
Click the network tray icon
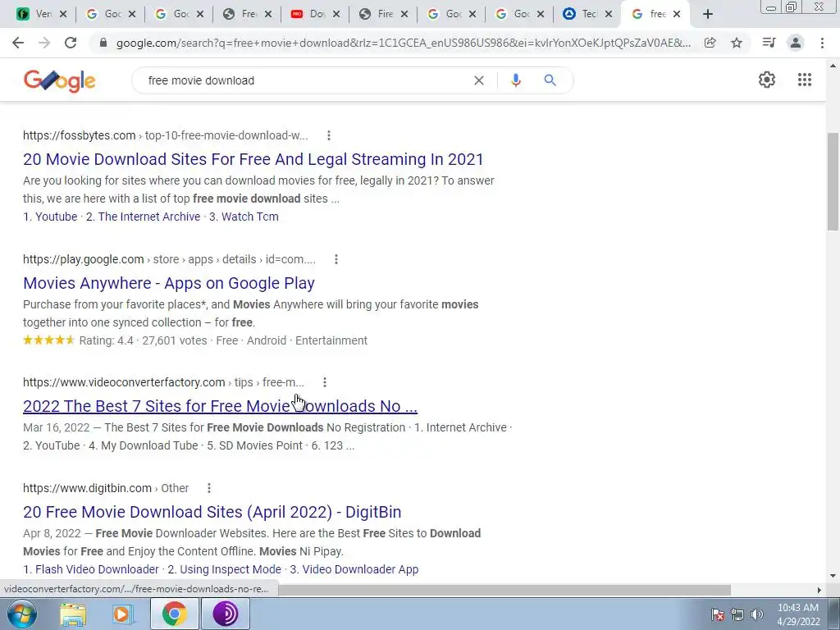coord(737,614)
